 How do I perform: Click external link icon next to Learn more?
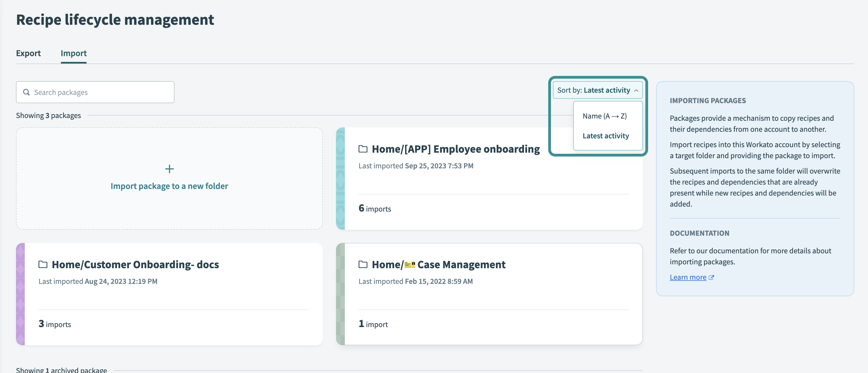(711, 277)
